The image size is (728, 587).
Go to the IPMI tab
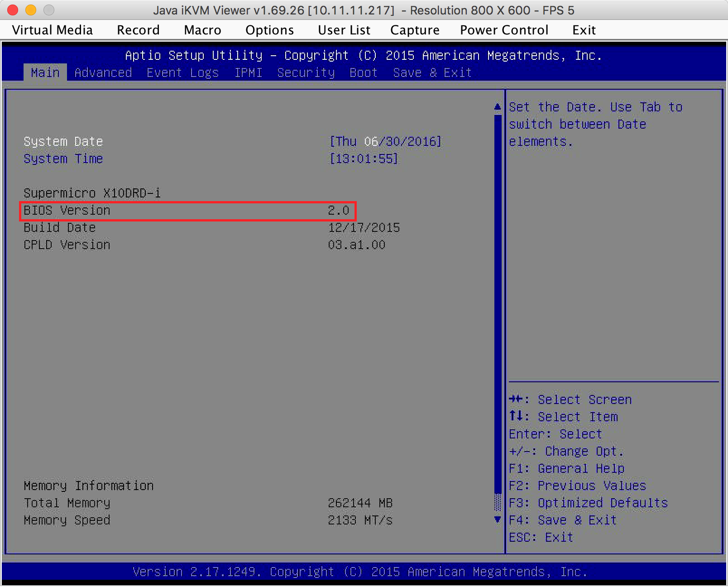click(x=248, y=72)
